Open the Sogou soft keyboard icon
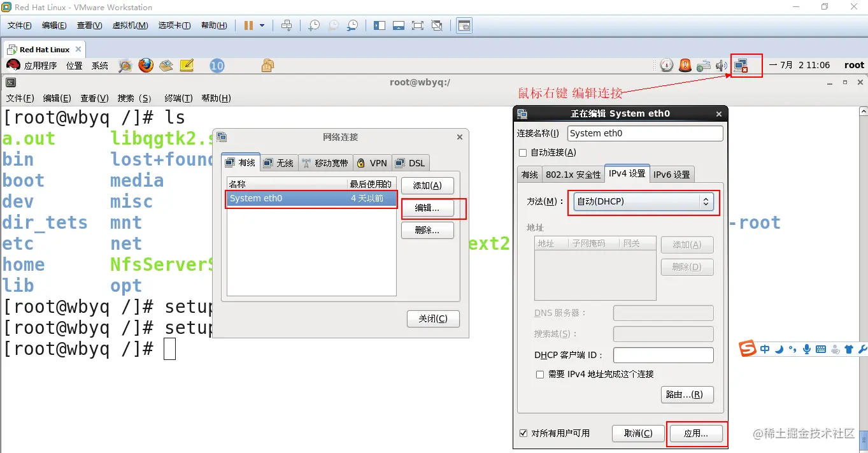 click(821, 349)
